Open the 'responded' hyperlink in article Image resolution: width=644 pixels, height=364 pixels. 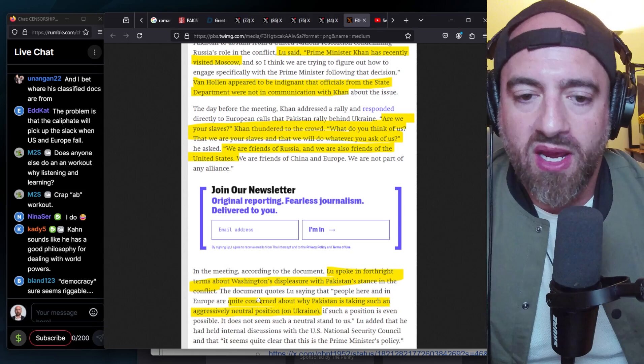click(x=378, y=109)
